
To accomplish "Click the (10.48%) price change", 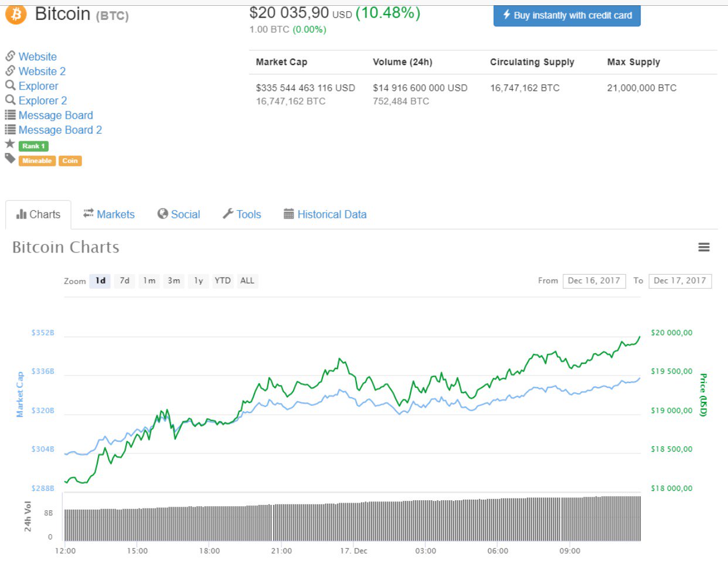I will pos(388,13).
